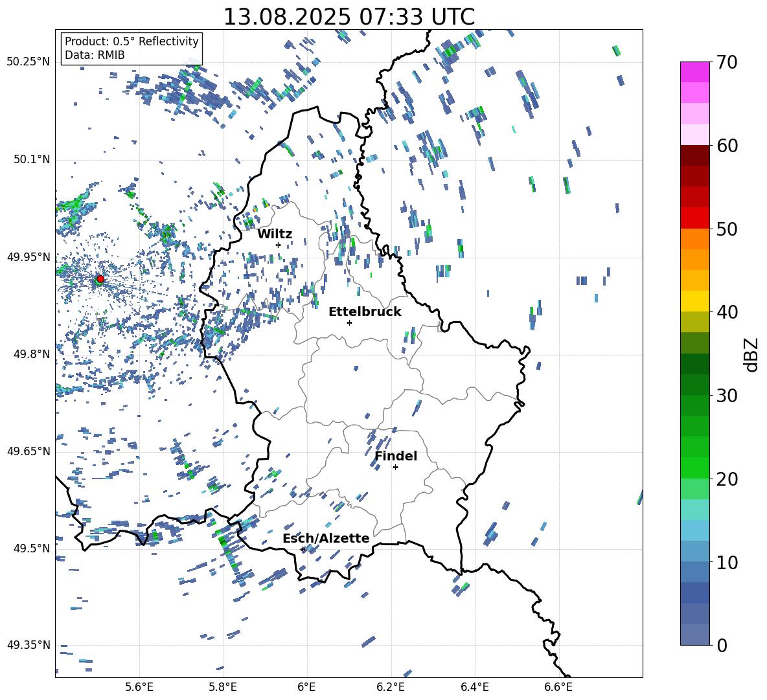Click latitude axis label 49.5°N
This screenshot has height=700, width=767.
click(x=32, y=548)
